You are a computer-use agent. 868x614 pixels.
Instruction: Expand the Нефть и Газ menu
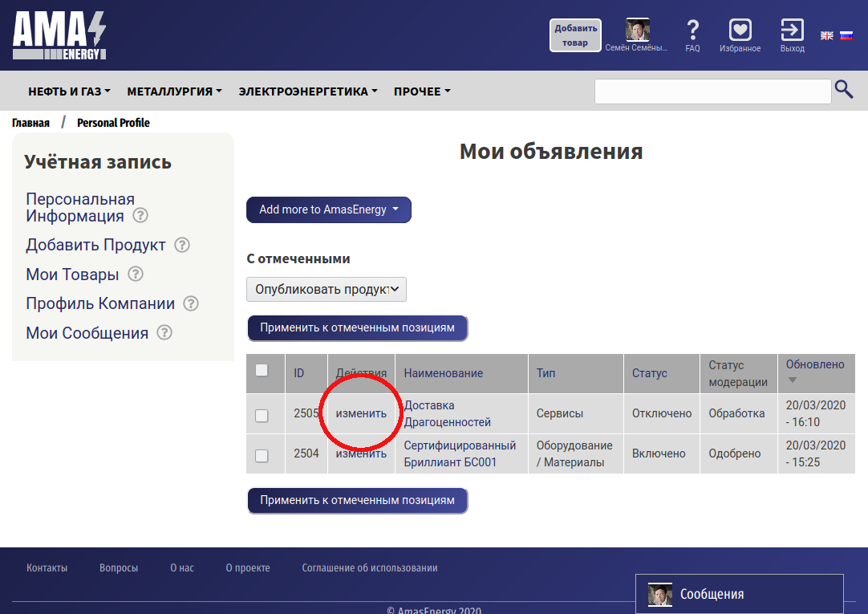tap(69, 91)
